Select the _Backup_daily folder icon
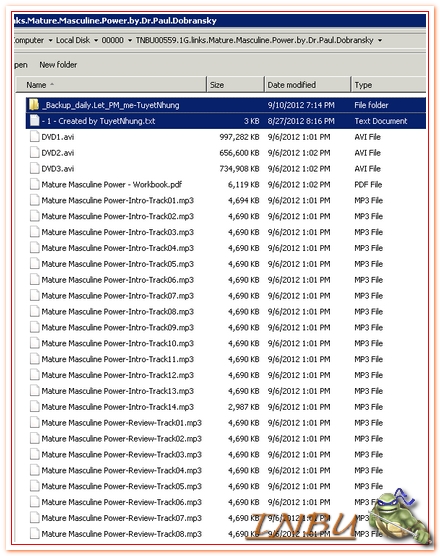 34,105
